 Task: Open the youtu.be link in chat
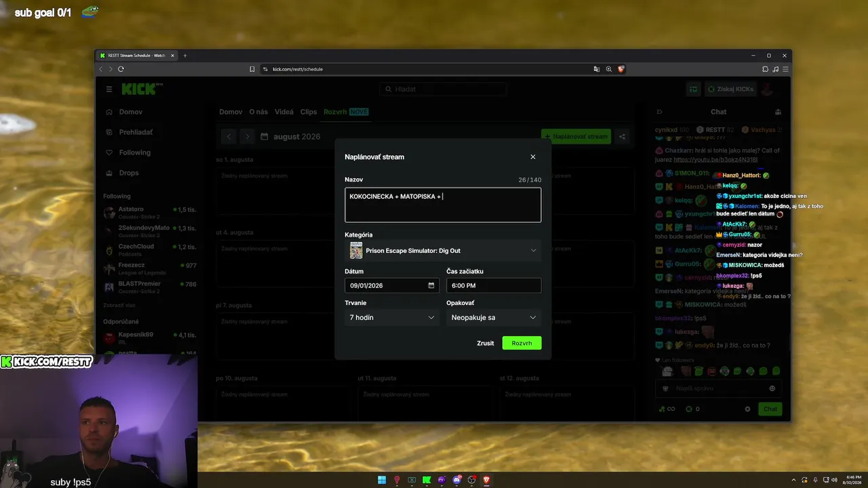click(715, 160)
